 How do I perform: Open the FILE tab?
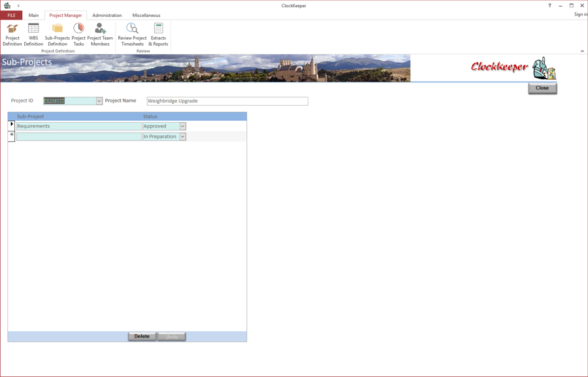pos(11,16)
